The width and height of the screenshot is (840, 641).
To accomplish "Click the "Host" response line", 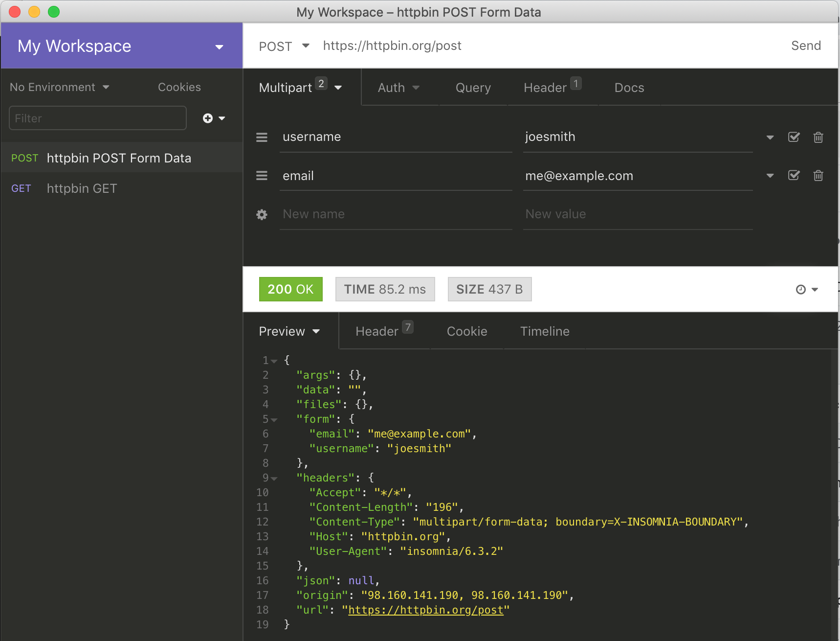I will pyautogui.click(x=380, y=537).
